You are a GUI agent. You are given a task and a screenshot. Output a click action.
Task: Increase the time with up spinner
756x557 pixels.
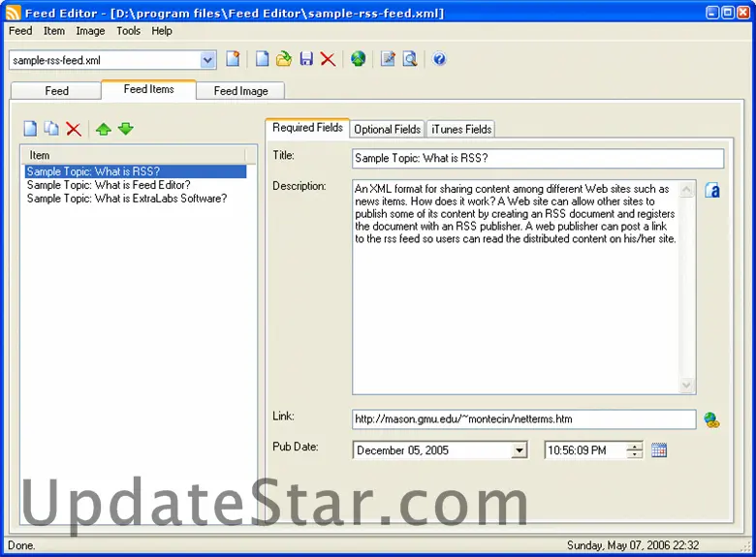(635, 447)
